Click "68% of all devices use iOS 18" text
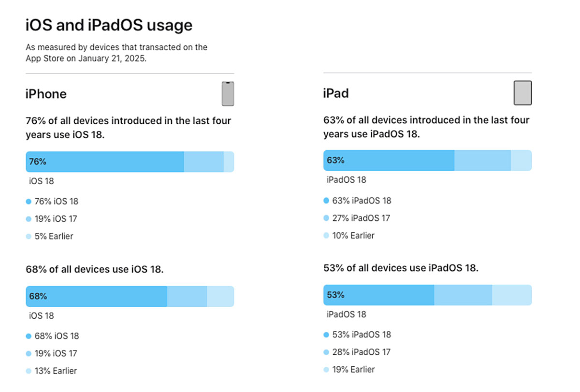The height and width of the screenshot is (392, 580). click(95, 269)
